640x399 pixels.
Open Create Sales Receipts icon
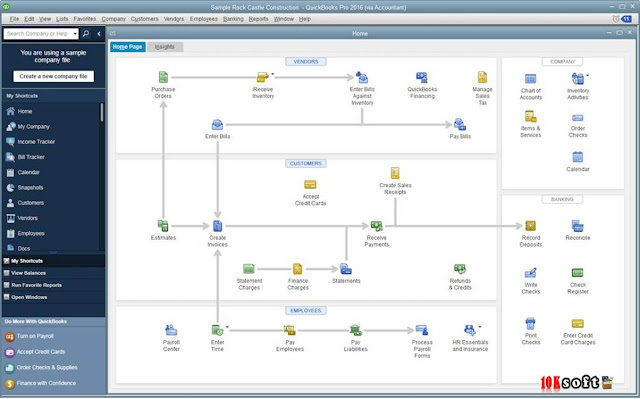[x=395, y=173]
